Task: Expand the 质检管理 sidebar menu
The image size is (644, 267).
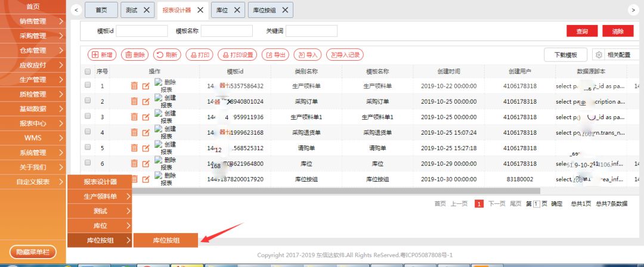Action: 33,94
